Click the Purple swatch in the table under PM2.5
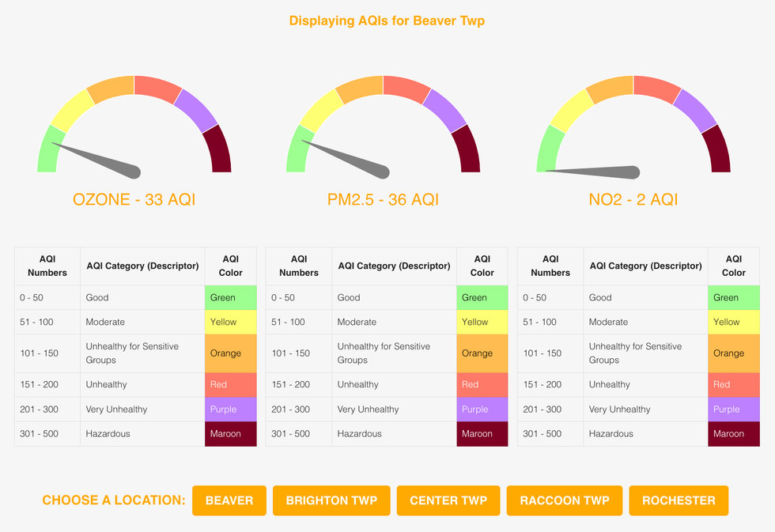 point(482,409)
